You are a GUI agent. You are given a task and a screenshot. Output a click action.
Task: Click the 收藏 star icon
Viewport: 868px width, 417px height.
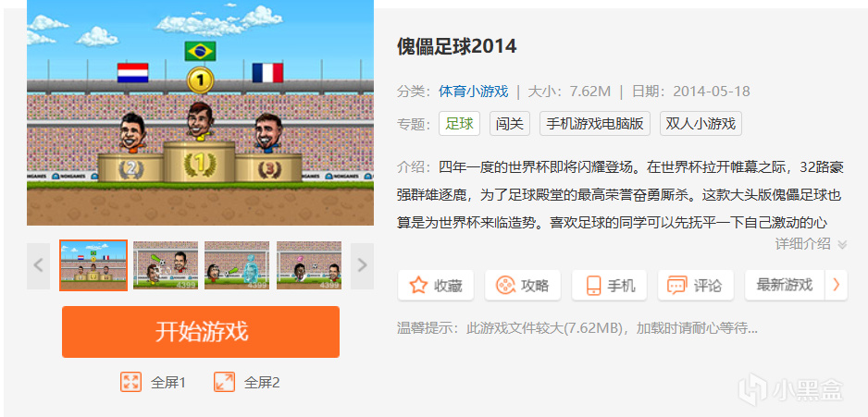pos(418,286)
